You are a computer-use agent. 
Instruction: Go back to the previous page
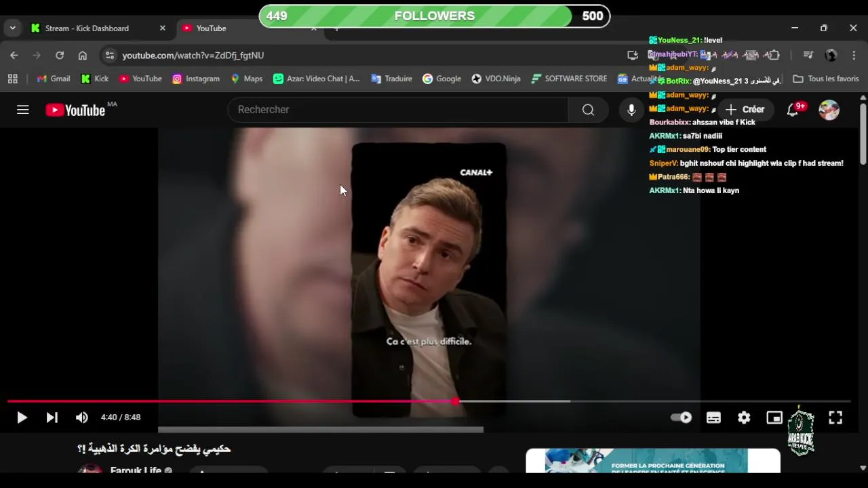(x=14, y=55)
